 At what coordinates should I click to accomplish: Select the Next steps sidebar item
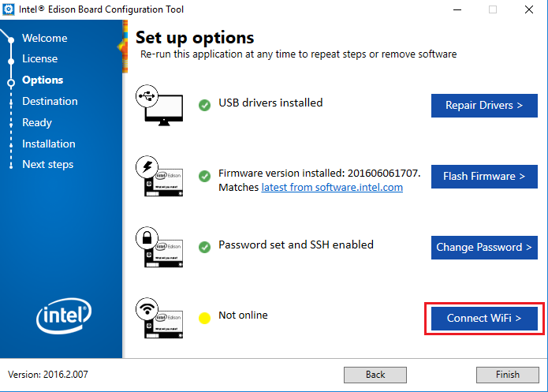click(48, 164)
